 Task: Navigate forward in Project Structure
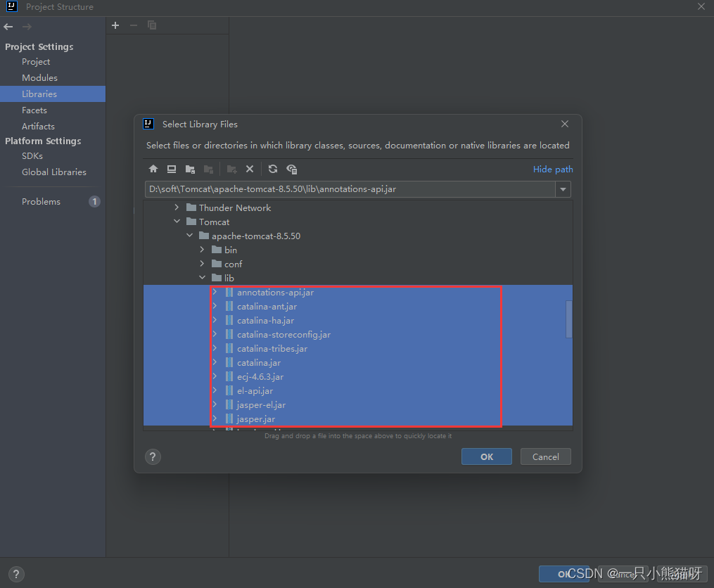point(27,27)
